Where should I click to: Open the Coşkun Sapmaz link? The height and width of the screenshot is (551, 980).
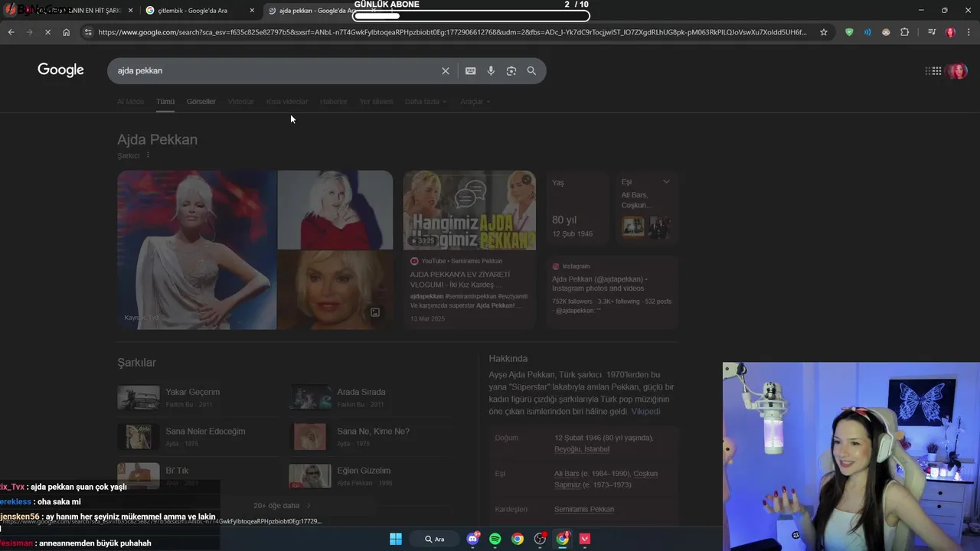pyautogui.click(x=606, y=479)
